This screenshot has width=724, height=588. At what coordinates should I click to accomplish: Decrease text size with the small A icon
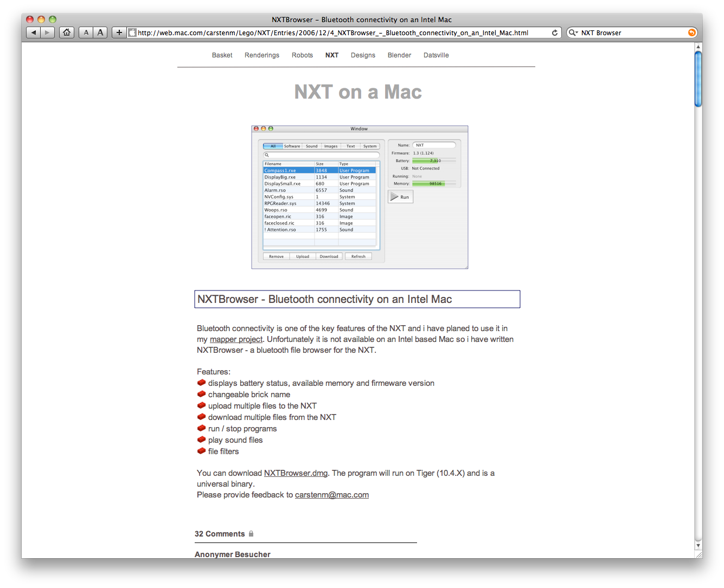point(86,33)
